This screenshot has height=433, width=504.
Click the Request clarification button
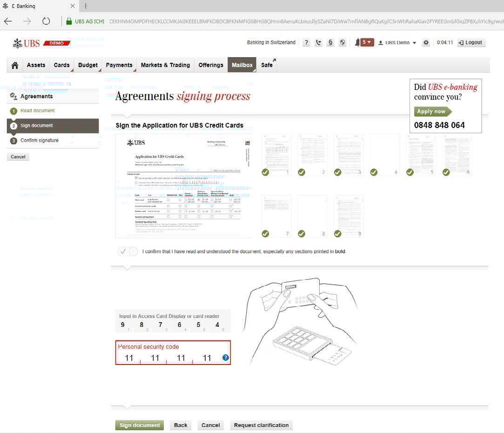coord(261,425)
